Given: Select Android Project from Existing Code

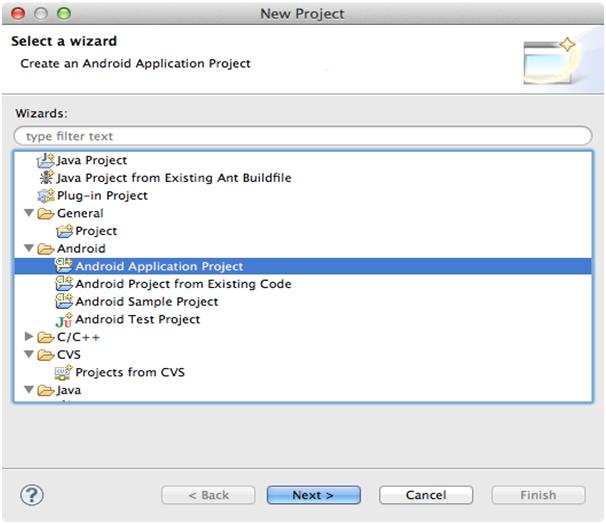Looking at the screenshot, I should [x=183, y=284].
